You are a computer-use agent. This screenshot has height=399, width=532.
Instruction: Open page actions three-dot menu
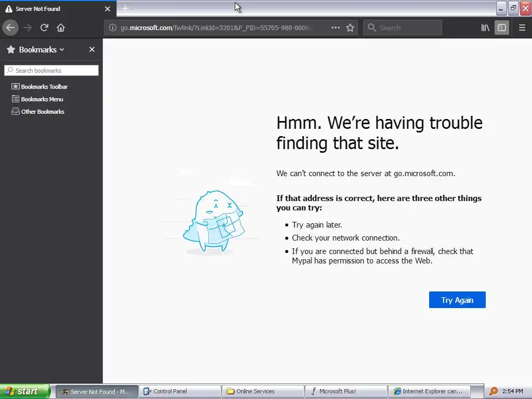[x=335, y=28]
